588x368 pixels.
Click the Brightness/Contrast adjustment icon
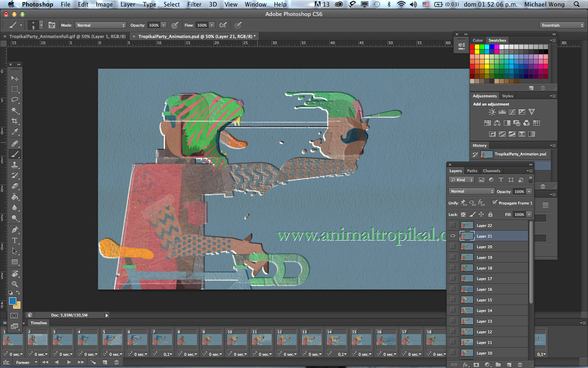click(492, 112)
